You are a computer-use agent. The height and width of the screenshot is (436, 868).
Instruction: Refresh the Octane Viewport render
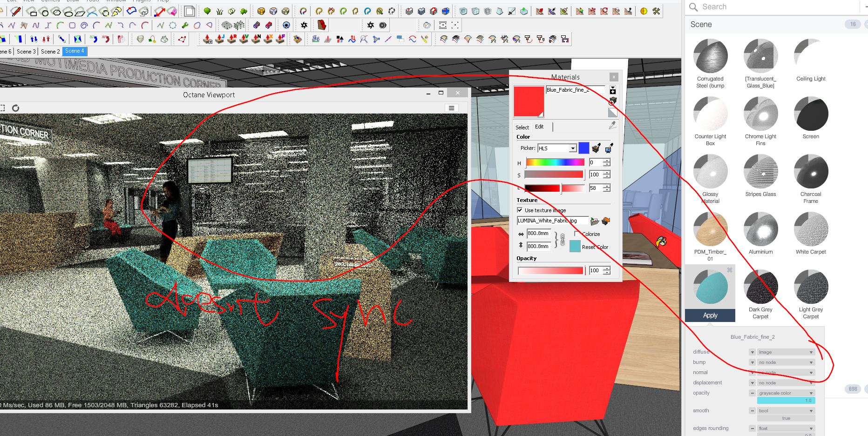pyautogui.click(x=15, y=108)
